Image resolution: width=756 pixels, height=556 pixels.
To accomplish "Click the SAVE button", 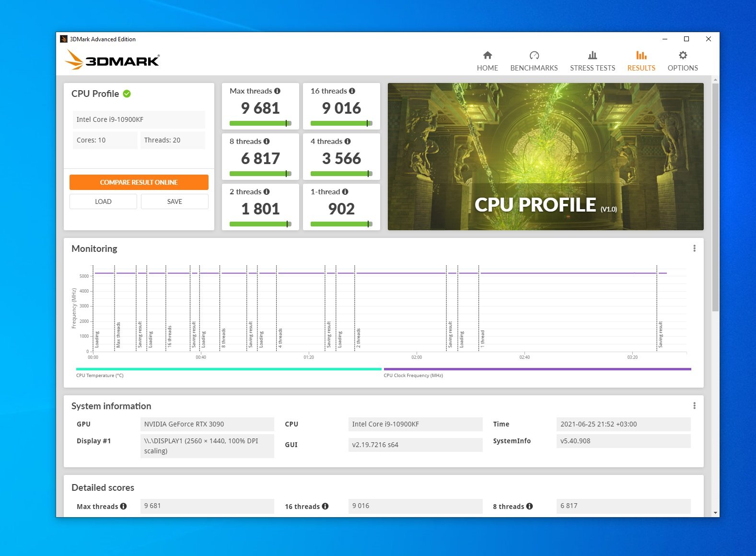I will [x=174, y=201].
